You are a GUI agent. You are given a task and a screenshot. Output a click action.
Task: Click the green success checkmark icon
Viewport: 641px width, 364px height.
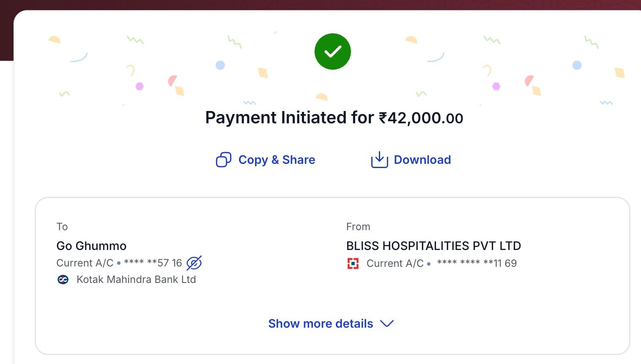tap(333, 52)
